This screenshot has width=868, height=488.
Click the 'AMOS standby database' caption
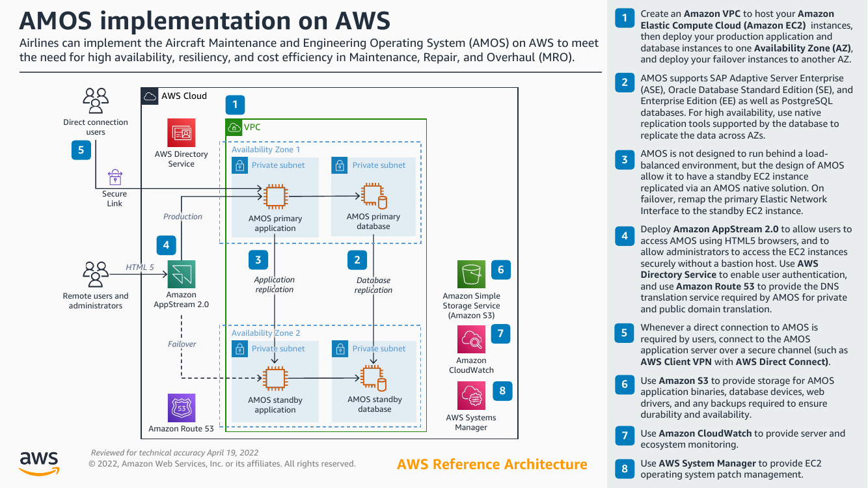click(375, 404)
